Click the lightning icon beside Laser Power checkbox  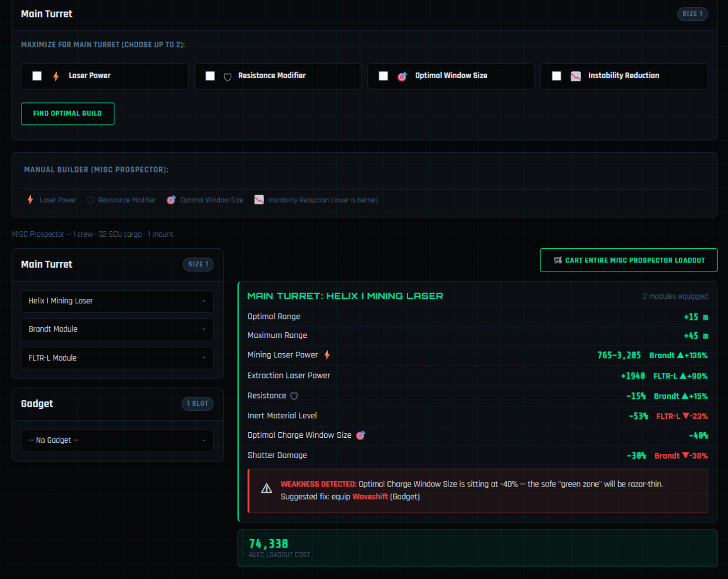pos(56,76)
